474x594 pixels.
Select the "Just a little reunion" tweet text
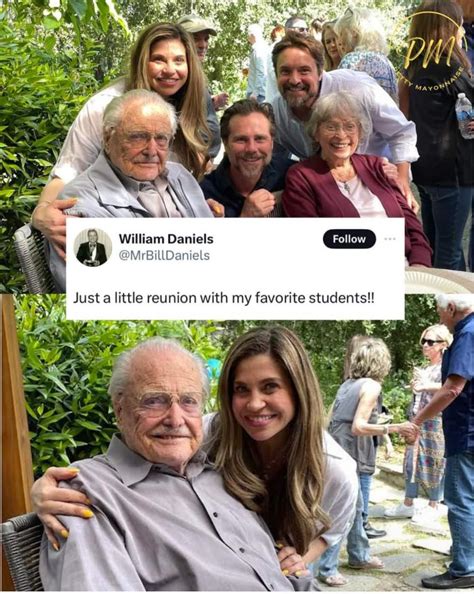224,298
